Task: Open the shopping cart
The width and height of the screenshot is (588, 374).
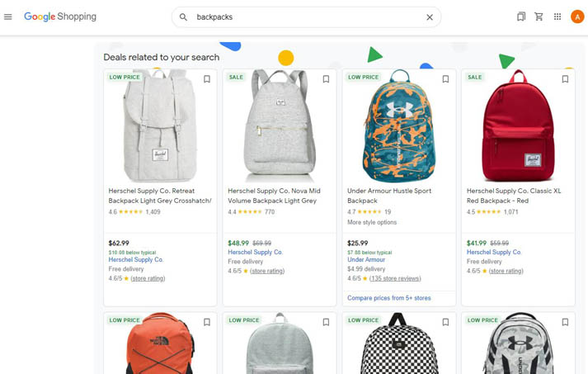Action: pyautogui.click(x=539, y=17)
